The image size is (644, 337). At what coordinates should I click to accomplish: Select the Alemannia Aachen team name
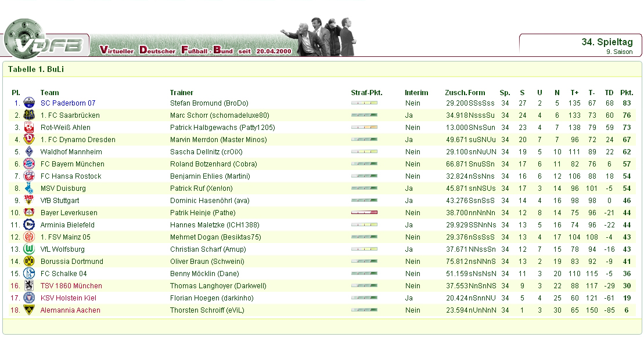[x=70, y=310]
